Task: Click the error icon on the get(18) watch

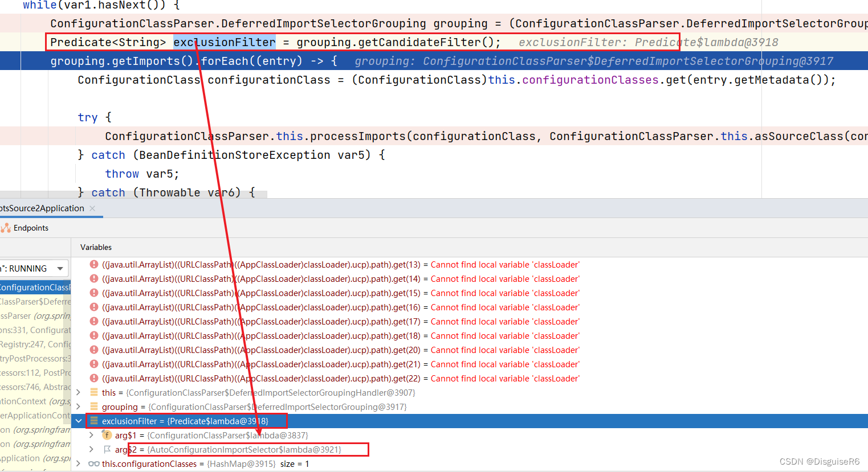Action: [94, 335]
